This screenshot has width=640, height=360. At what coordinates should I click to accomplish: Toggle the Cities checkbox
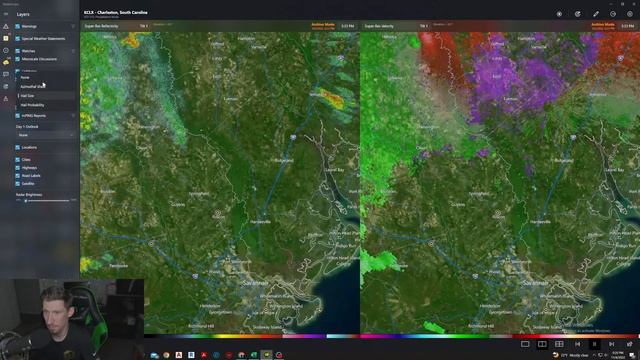pos(18,160)
